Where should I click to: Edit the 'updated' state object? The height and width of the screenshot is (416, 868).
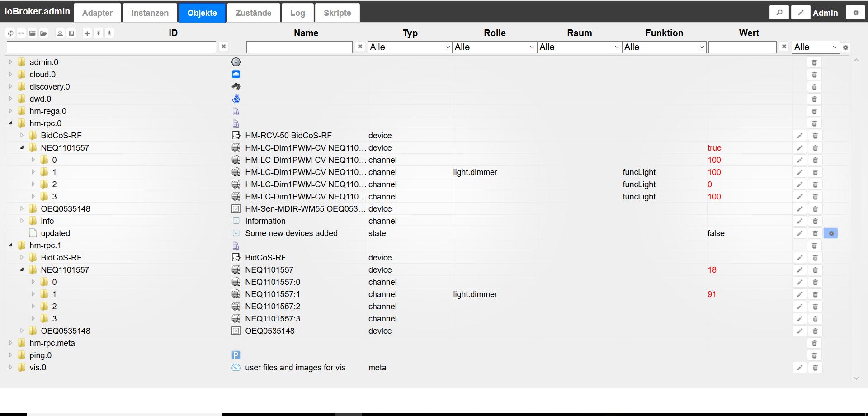(800, 233)
